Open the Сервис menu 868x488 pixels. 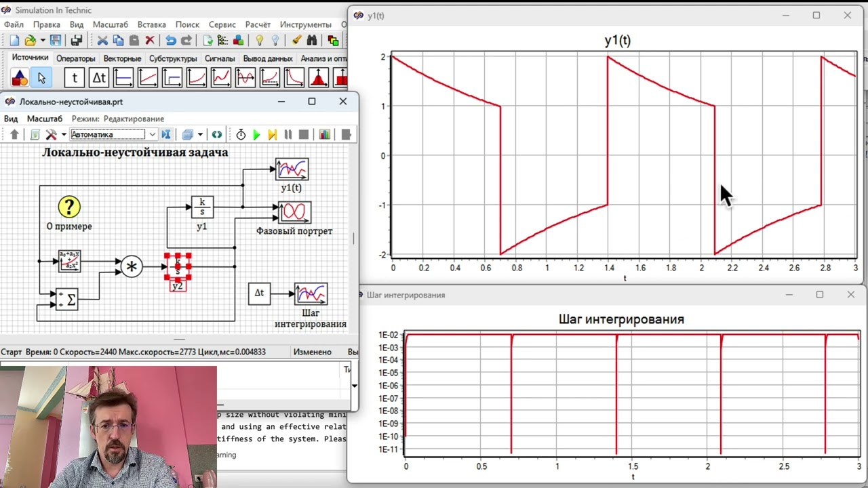[222, 24]
